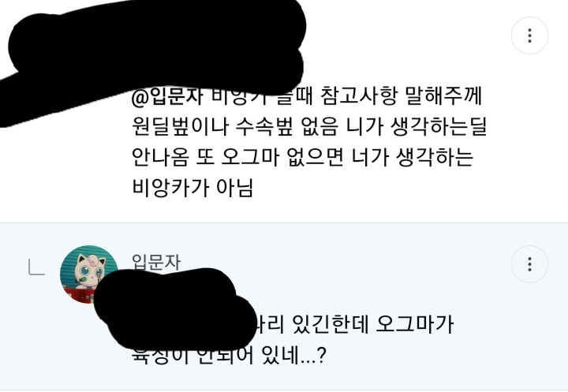Click the divider between comment and reply
Image resolution: width=568 pixels, height=392 pixels.
284,222
